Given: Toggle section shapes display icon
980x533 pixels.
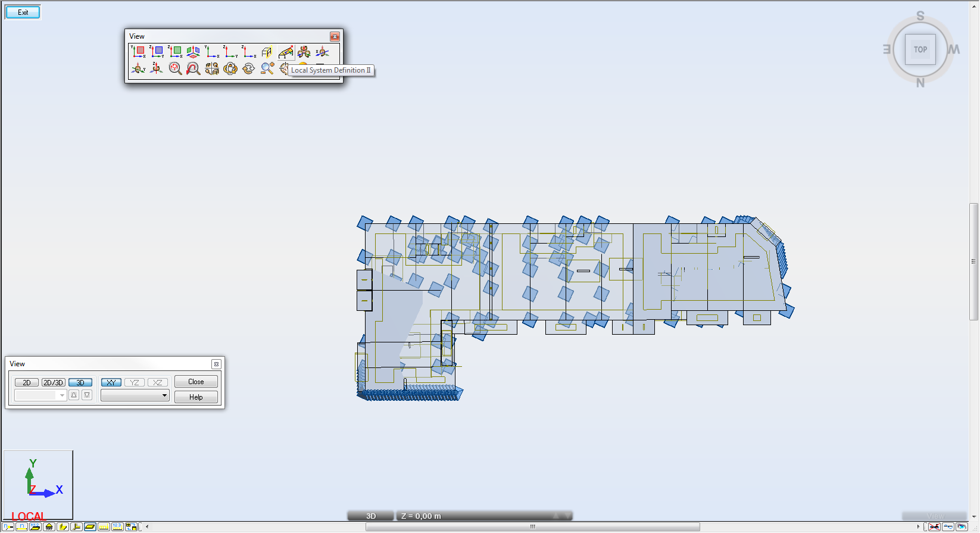Looking at the screenshot, I should pyautogui.click(x=63, y=526).
